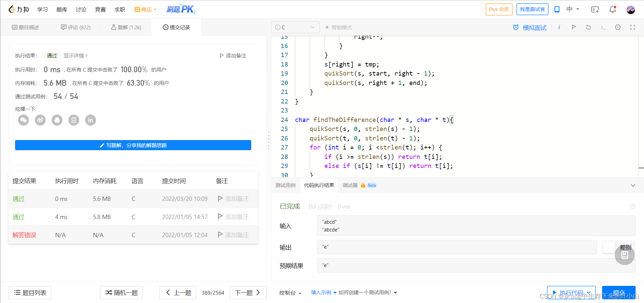Viewport: 644px width, 303px height.
Task: Expand the 商店 dropdown
Action: (145, 9)
